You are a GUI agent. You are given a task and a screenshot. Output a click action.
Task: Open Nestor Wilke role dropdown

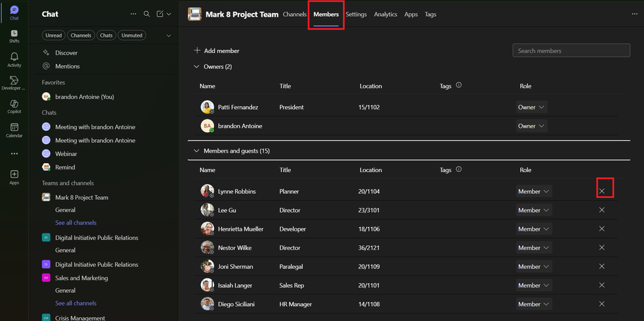pos(534,248)
